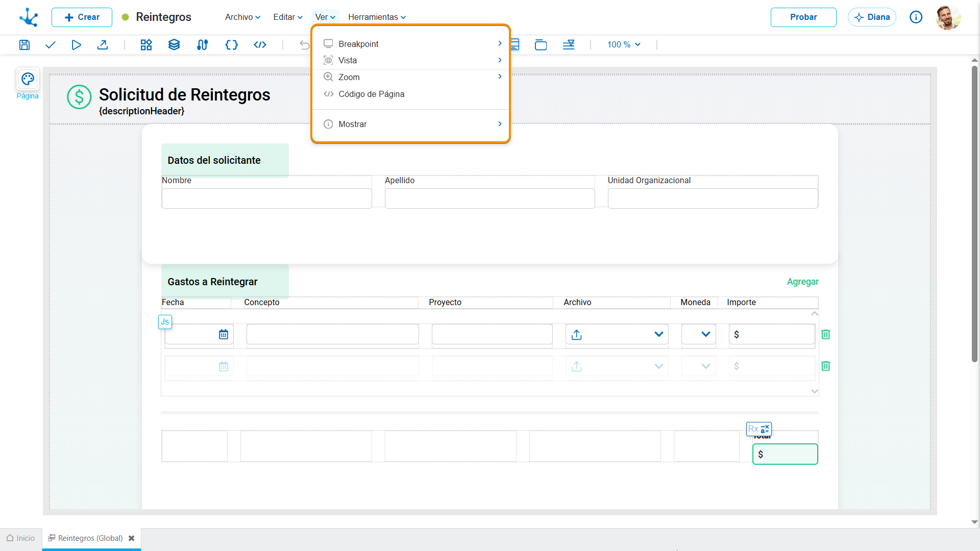Expand the Breakpoint submenu
This screenshot has height=551, width=980.
pyautogui.click(x=411, y=44)
